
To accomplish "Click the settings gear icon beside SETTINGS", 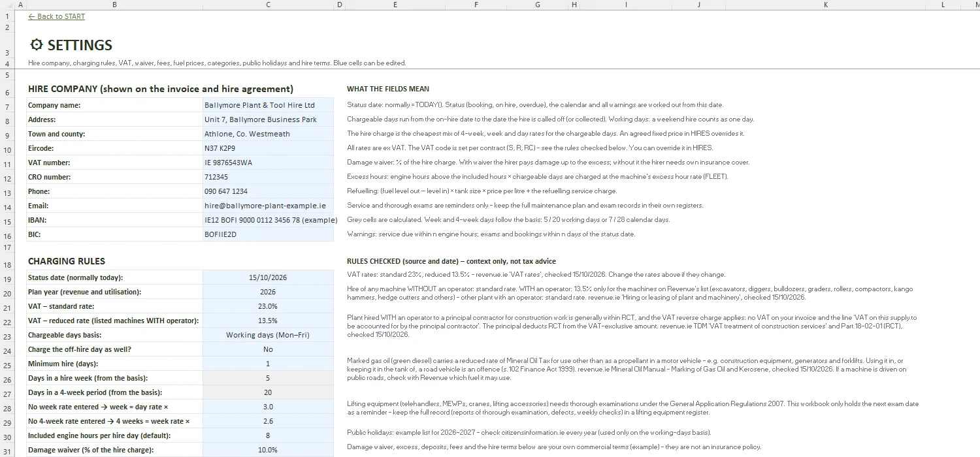I will (37, 45).
